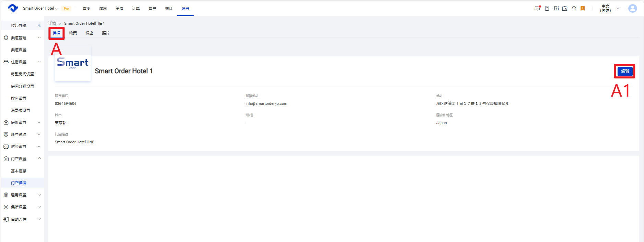Open the user avatar menu
This screenshot has height=242, width=644.
coord(632,8)
